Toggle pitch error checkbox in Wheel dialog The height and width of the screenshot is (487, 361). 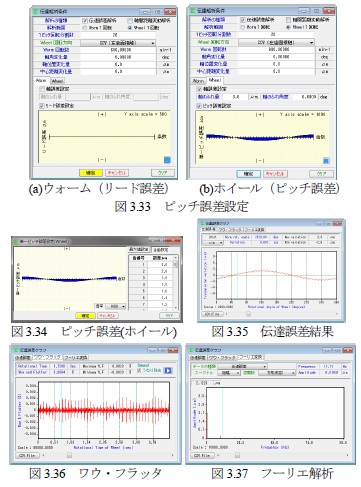(199, 106)
